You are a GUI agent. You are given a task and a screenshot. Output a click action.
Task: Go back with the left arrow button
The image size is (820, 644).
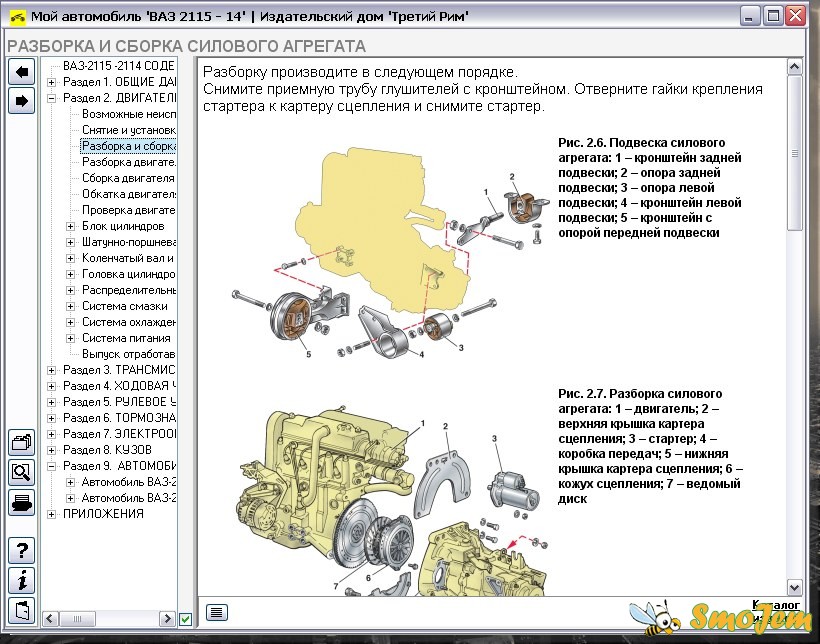click(21, 72)
